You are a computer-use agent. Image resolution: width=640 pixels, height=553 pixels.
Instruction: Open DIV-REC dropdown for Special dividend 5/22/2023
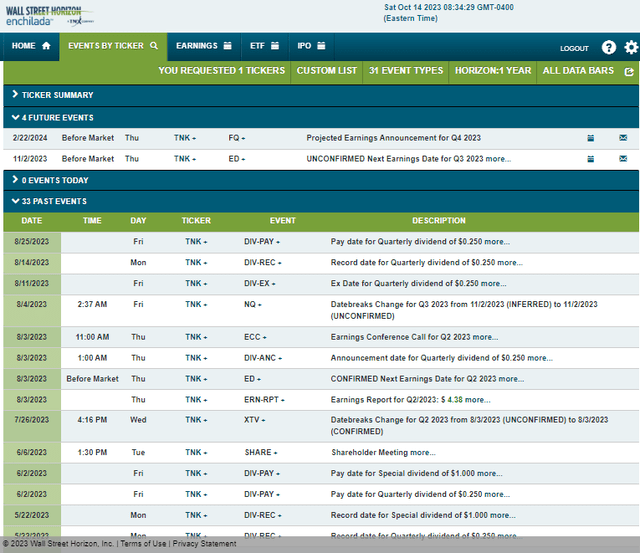(x=263, y=515)
